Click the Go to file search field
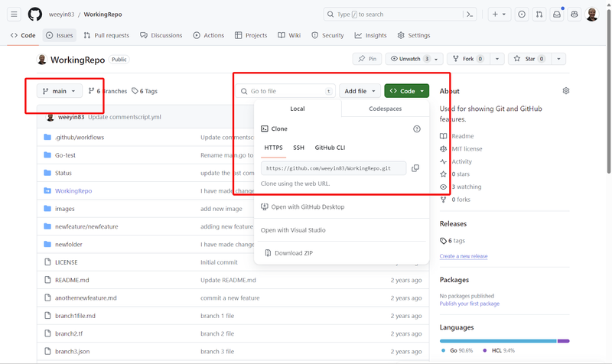The width and height of the screenshot is (612, 364). point(285,91)
